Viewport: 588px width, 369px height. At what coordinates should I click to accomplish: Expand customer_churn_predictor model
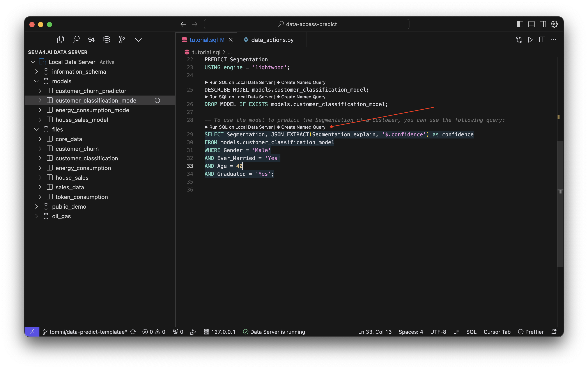coord(40,91)
